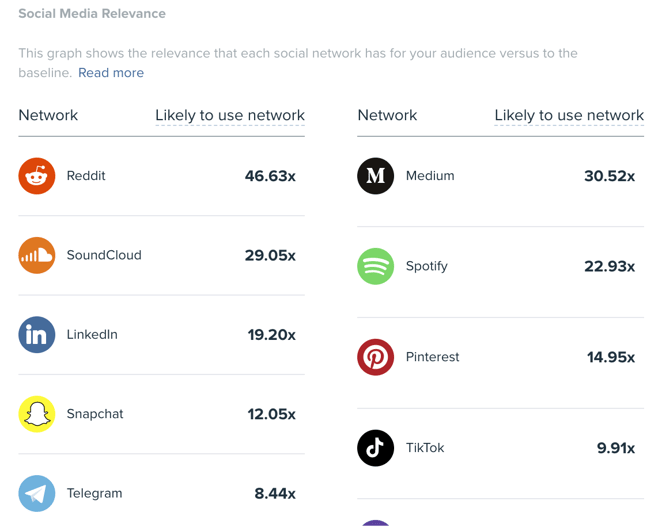Screen dimensions: 662x528
Task: Select the LinkedIn network label
Action: point(92,334)
